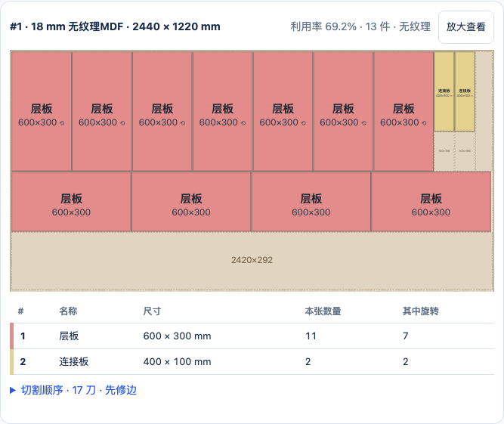Expand the 切割顺序 · 17 刀 disclosure triangle
Screen dimensions: 504x424
point(13,390)
